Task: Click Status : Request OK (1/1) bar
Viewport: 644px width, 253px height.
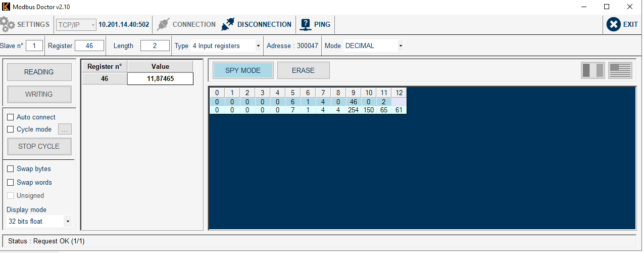Action: 319,241
